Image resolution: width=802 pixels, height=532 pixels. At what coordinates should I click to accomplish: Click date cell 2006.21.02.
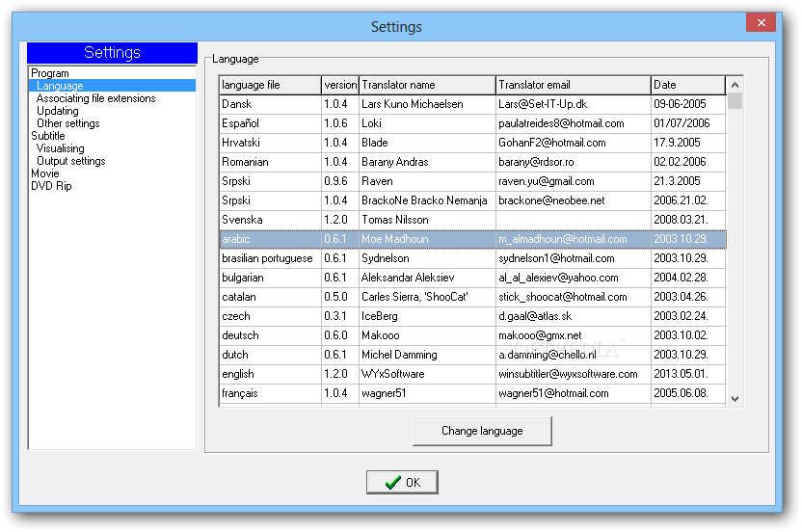(681, 200)
